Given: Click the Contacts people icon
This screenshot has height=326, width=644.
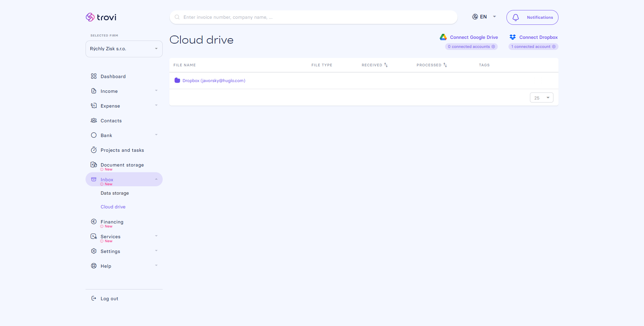Looking at the screenshot, I should pyautogui.click(x=94, y=121).
